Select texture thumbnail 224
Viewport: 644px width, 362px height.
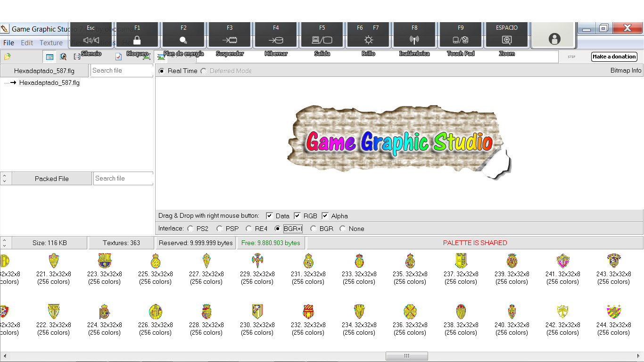[x=105, y=312]
